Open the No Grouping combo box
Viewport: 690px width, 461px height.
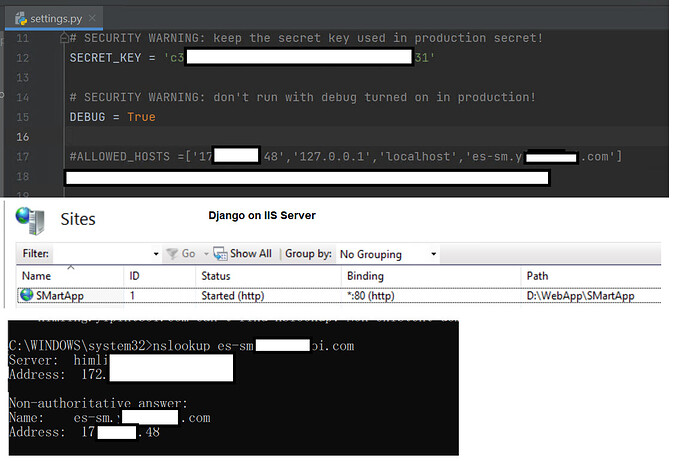tap(388, 254)
